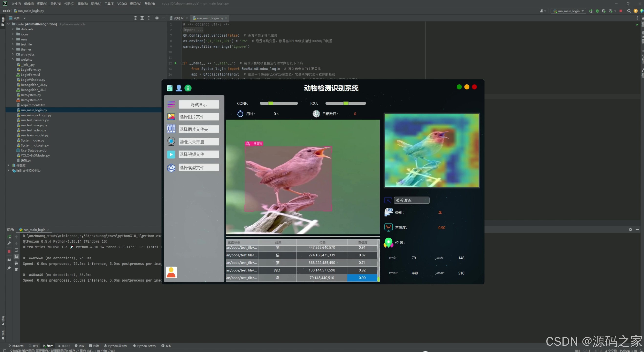Click the camera icon beside 摄像头未开启
Screen dimensions: 644x352
(171, 141)
